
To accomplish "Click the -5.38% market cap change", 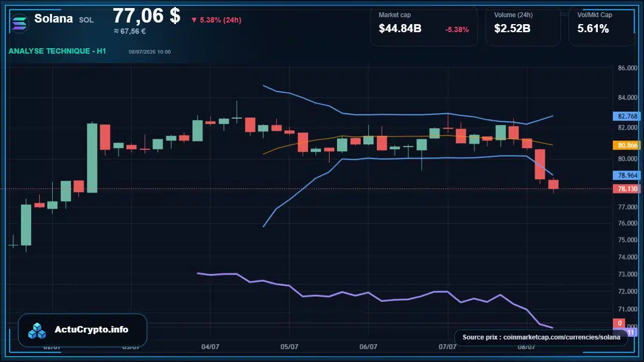I will pyautogui.click(x=457, y=29).
